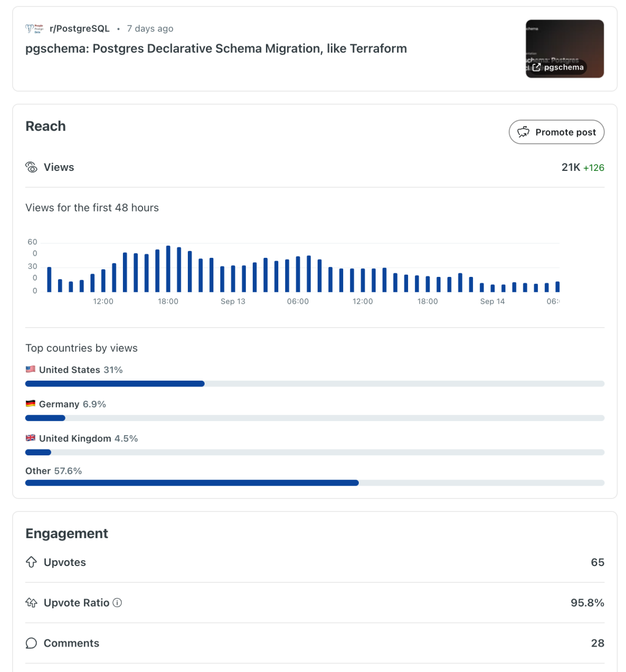Click the tallest bar in the views chart
Screen dimensions: 626x672
(168, 269)
